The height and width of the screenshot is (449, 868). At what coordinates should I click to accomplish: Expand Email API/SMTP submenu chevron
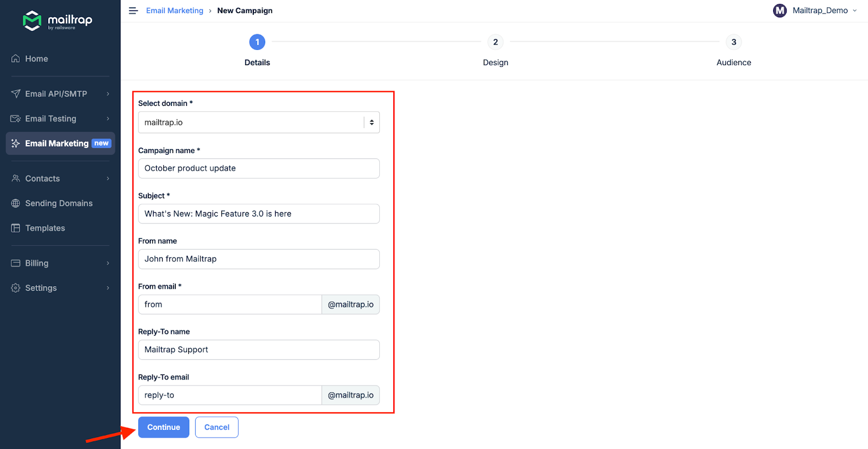[108, 94]
